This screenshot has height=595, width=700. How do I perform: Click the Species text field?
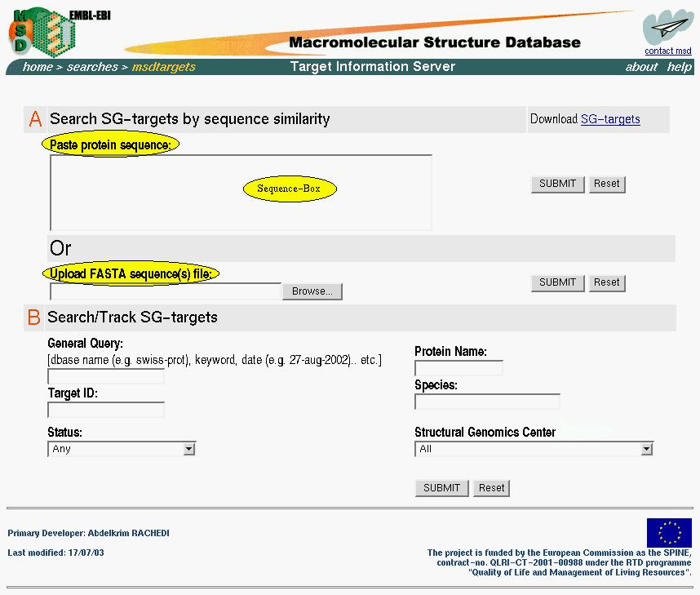487,402
